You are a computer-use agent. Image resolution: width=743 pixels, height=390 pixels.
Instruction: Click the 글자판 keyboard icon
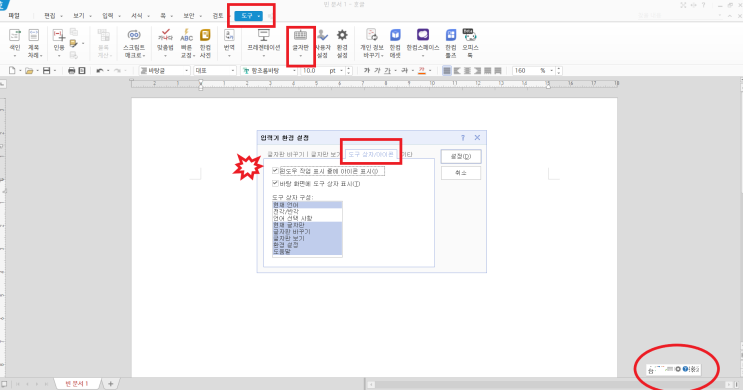click(x=300, y=35)
